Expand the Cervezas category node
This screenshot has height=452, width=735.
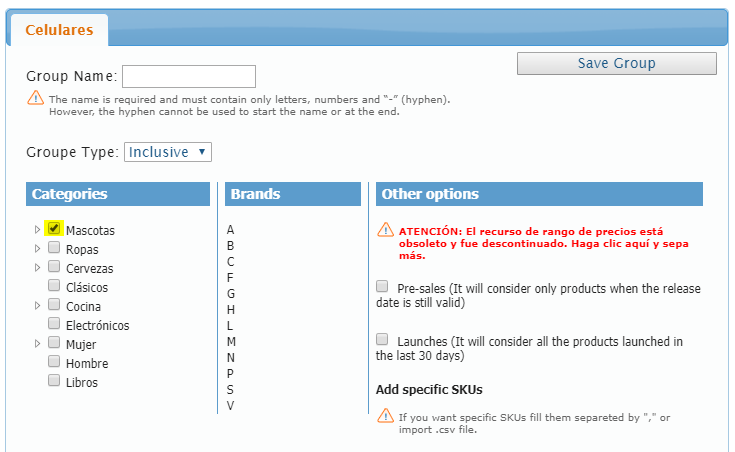(x=38, y=268)
